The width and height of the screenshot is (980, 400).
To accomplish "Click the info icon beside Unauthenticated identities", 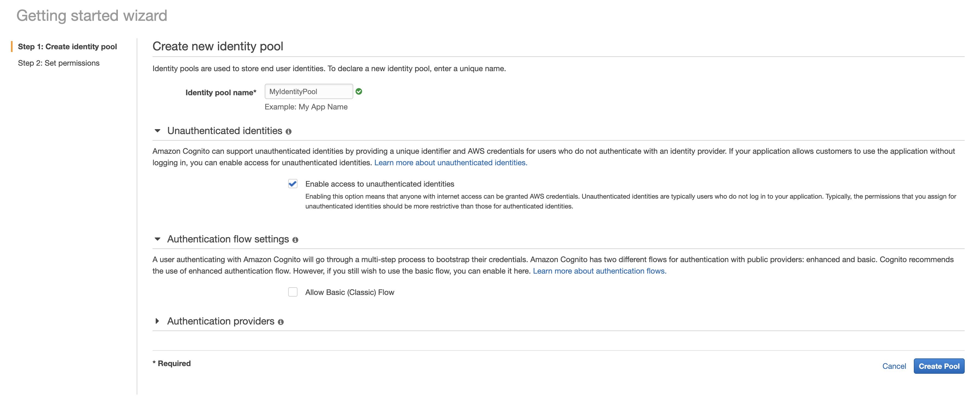I will point(288,132).
